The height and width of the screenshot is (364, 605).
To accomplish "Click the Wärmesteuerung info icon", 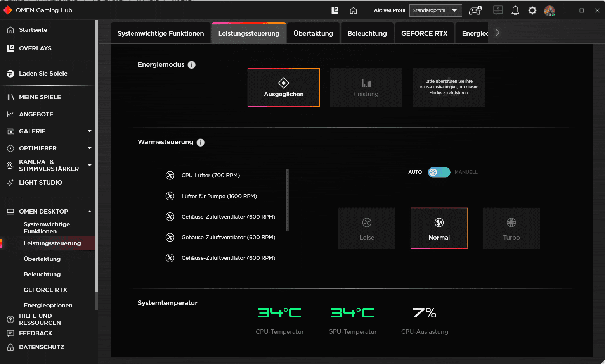I will [201, 142].
